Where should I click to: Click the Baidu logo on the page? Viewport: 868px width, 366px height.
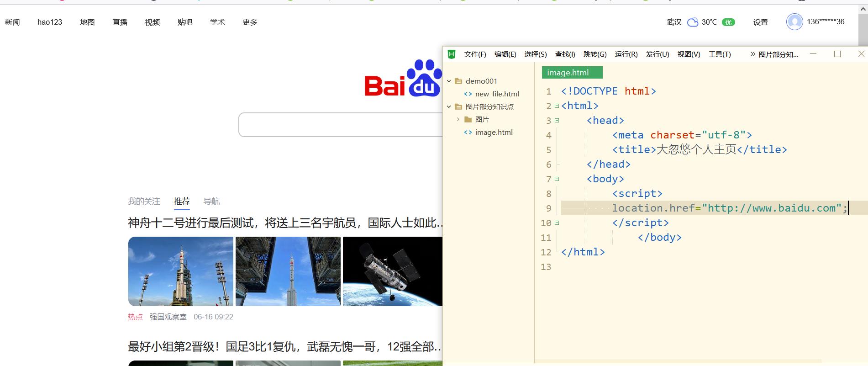[403, 78]
